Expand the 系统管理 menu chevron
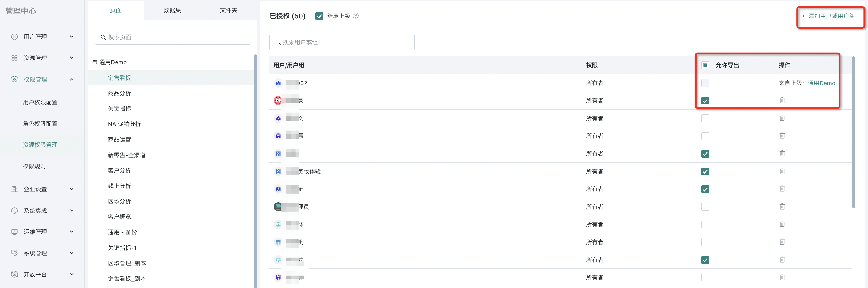The image size is (868, 288). pyautogui.click(x=71, y=253)
